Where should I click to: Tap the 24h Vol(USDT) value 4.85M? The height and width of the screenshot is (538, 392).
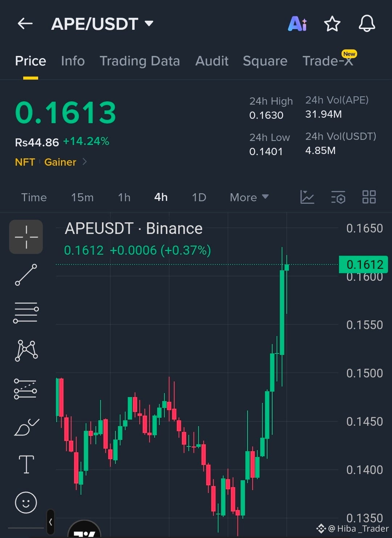pos(320,150)
